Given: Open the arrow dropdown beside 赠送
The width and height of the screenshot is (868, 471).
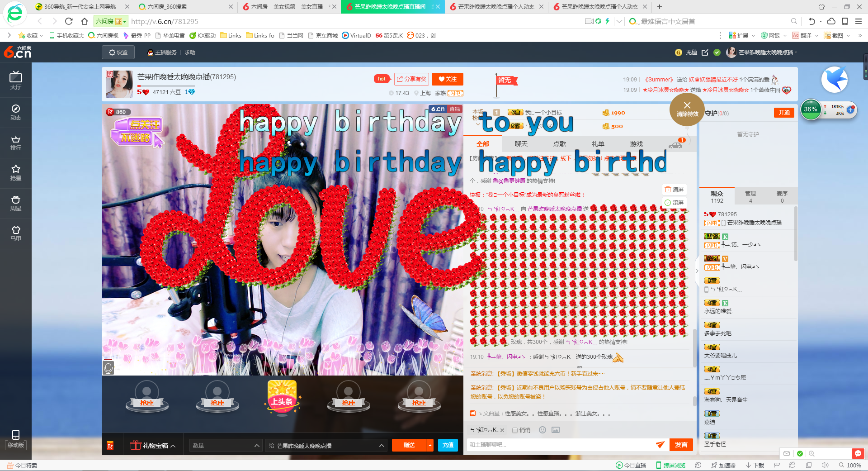Looking at the screenshot, I should tap(429, 445).
